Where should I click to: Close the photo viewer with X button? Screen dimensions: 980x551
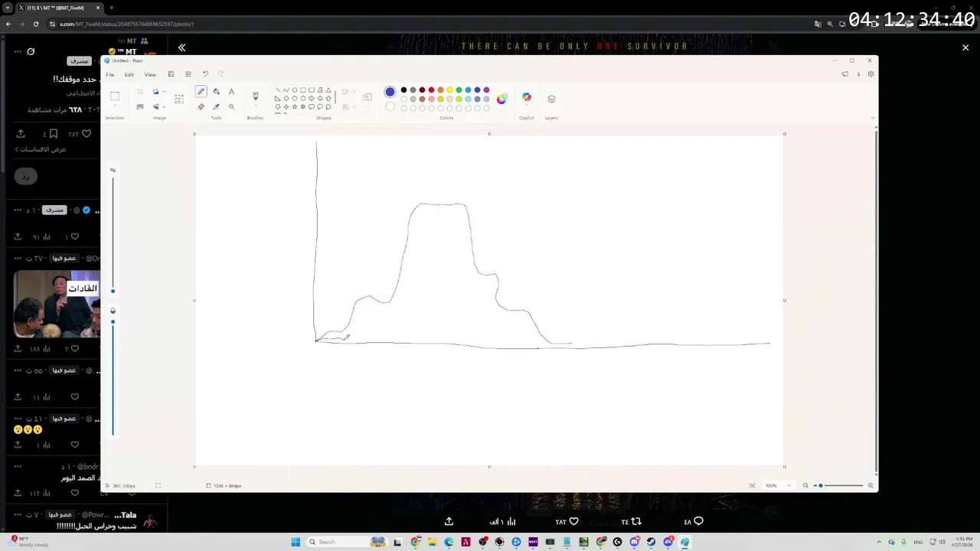(x=965, y=47)
